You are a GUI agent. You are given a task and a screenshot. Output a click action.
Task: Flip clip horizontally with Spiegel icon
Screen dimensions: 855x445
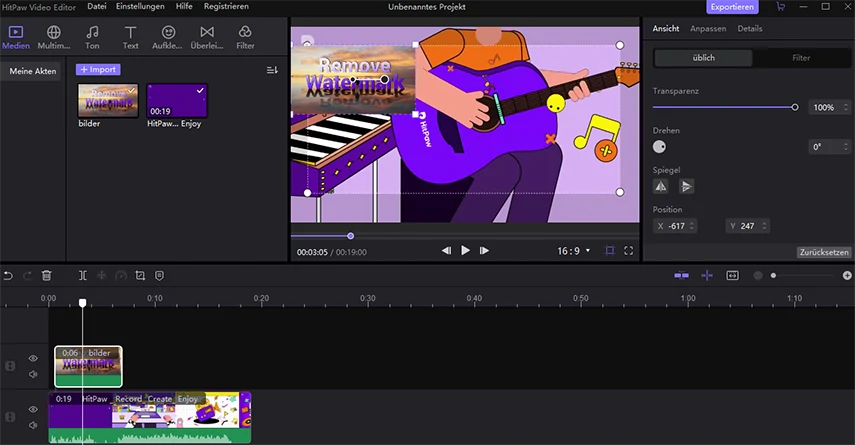pos(661,187)
